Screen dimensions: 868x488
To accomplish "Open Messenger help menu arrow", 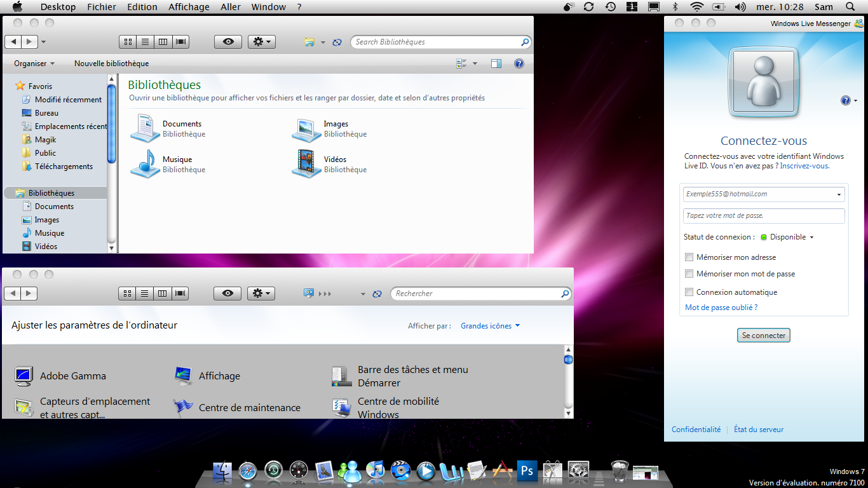I will tap(855, 100).
